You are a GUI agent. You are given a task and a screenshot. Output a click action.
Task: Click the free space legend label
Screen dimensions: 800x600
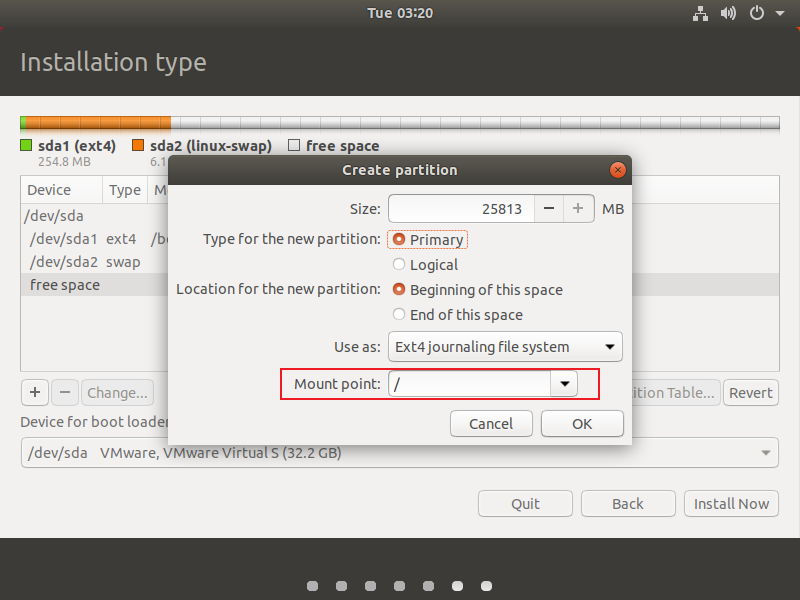[x=342, y=146]
